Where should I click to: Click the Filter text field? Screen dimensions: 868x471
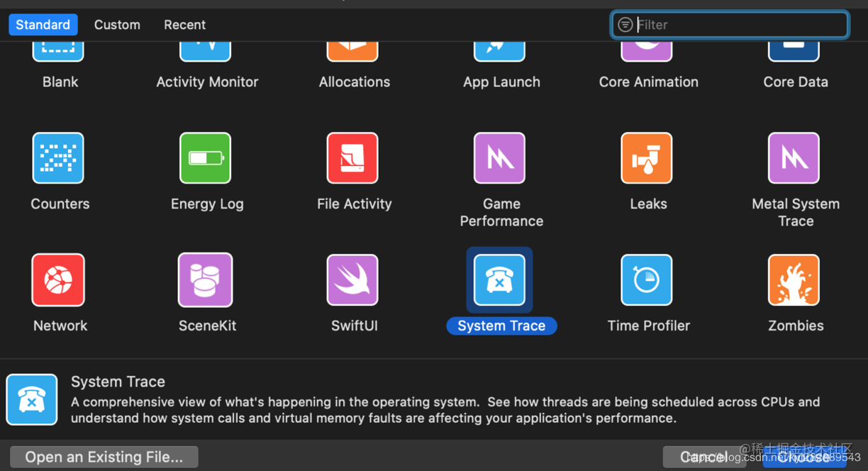[730, 25]
